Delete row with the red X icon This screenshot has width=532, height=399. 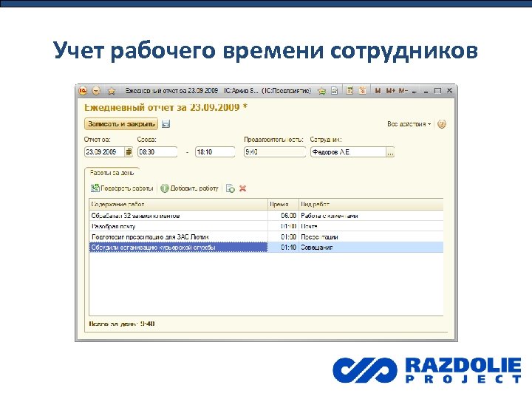coord(242,188)
